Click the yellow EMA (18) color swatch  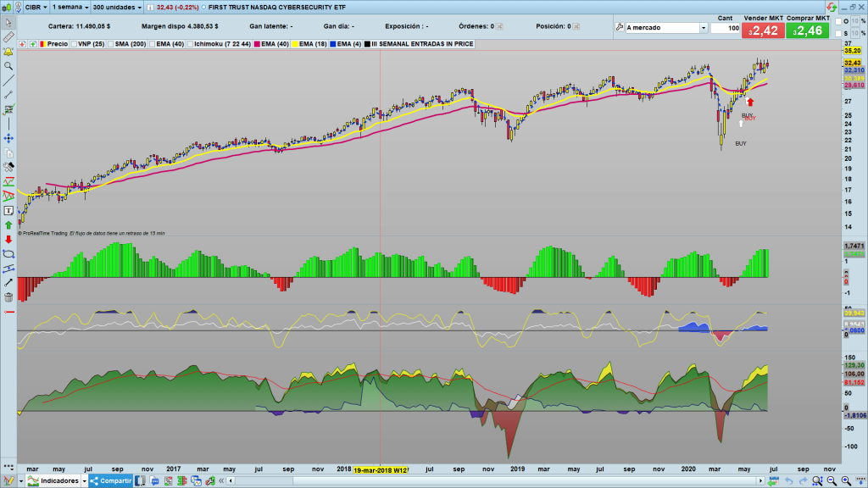295,44
